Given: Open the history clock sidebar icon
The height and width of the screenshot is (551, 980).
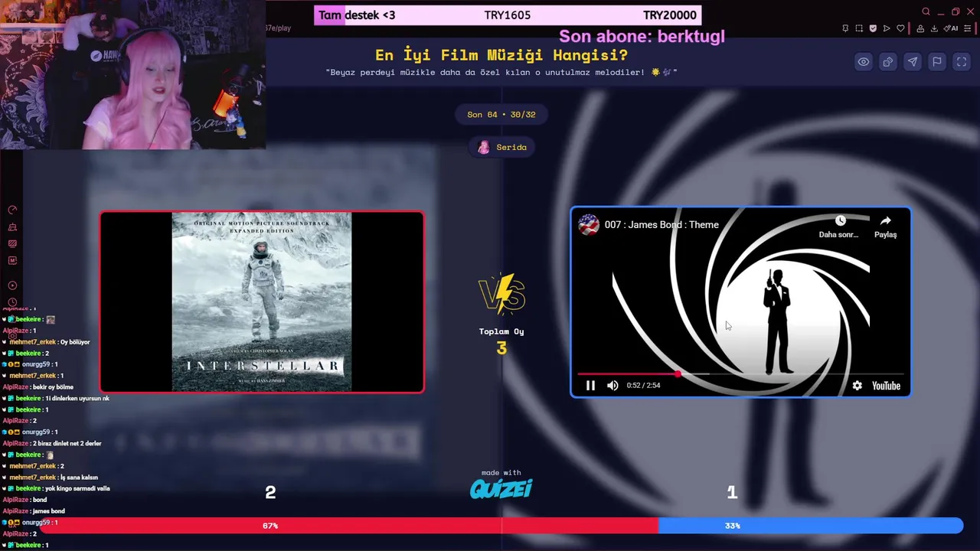Looking at the screenshot, I should pyautogui.click(x=12, y=302).
